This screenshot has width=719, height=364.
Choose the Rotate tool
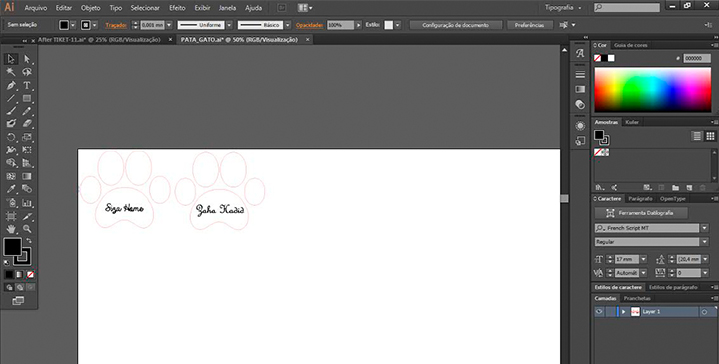11,137
